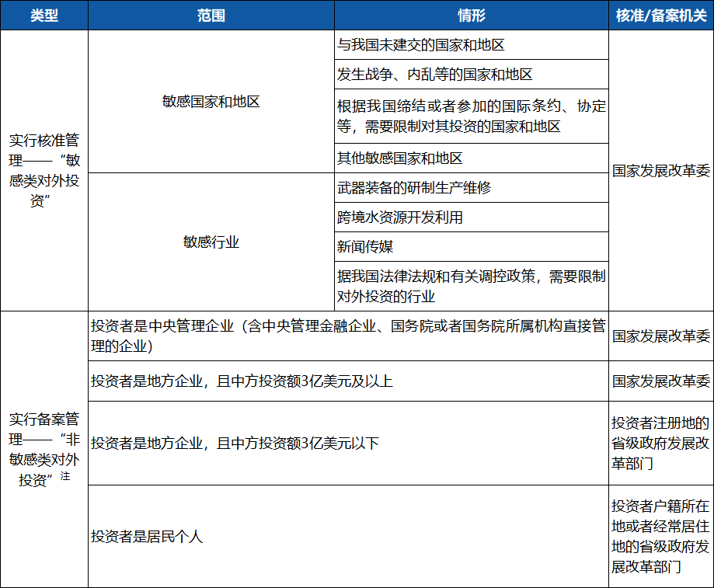
Task: Click the 核准/备案机关 column header
Action: point(661,16)
